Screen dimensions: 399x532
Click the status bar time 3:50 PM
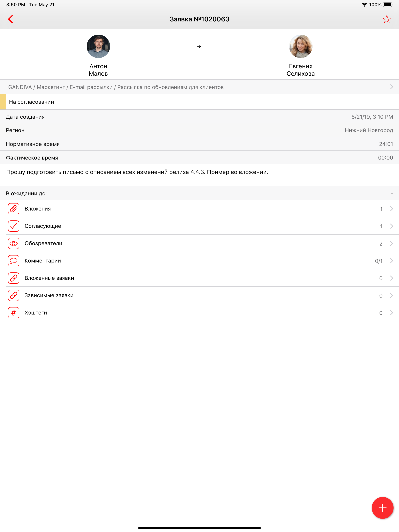click(x=16, y=4)
